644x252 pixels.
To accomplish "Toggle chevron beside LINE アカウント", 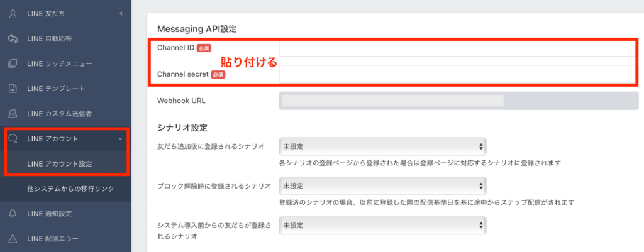I will 120,139.
